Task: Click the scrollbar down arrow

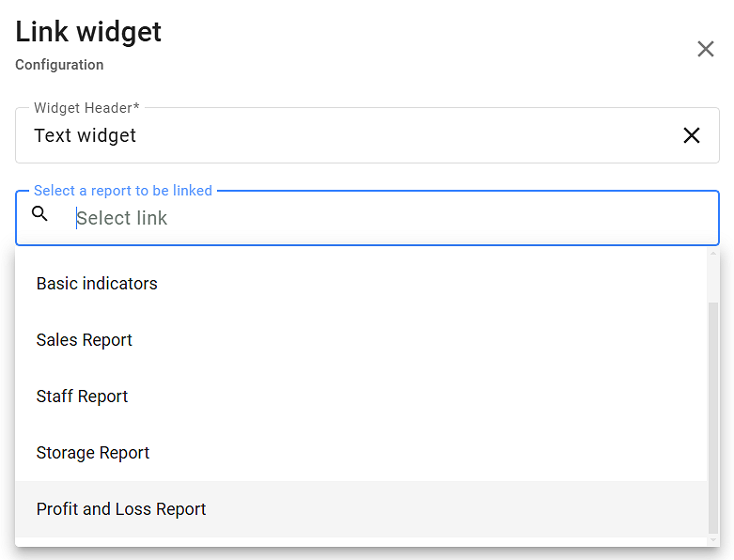Action: 713,539
